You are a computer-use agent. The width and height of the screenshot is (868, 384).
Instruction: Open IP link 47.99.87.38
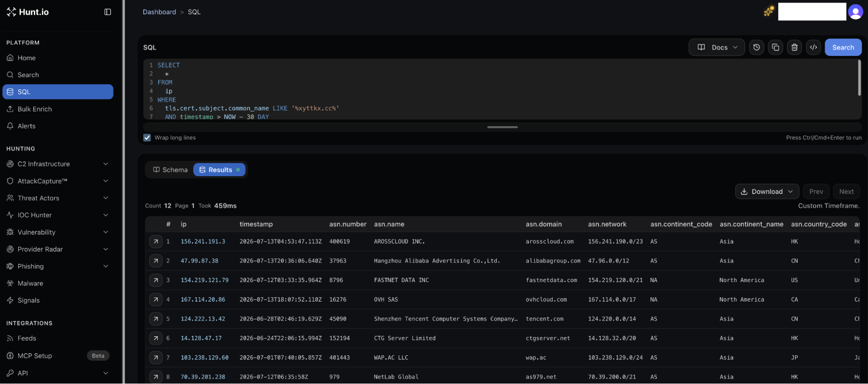coord(199,261)
